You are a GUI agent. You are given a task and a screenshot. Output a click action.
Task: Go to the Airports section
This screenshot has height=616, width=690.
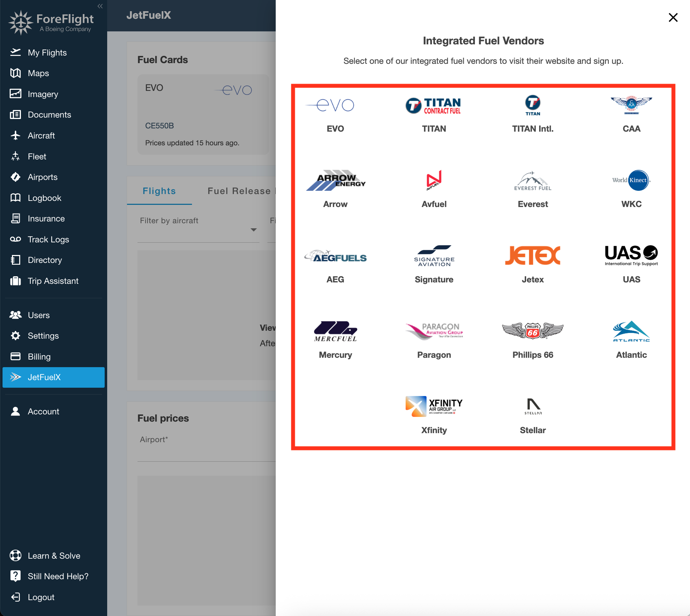(53, 177)
